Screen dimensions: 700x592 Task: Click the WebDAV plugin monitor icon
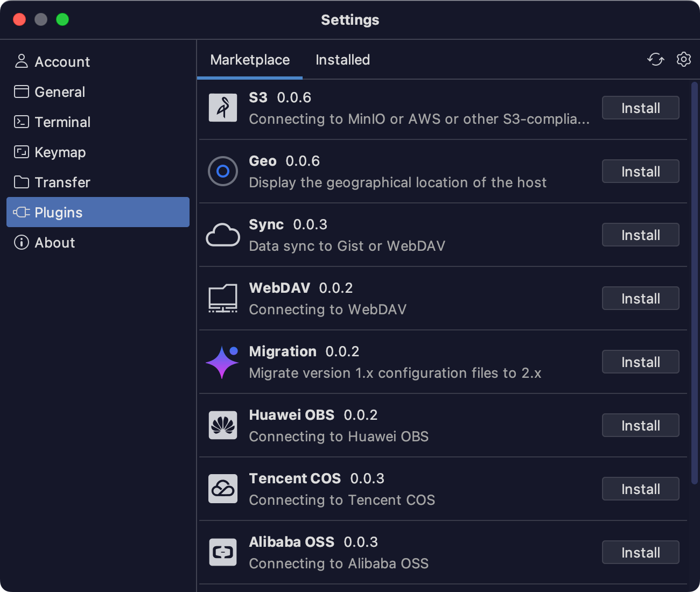pyautogui.click(x=223, y=298)
